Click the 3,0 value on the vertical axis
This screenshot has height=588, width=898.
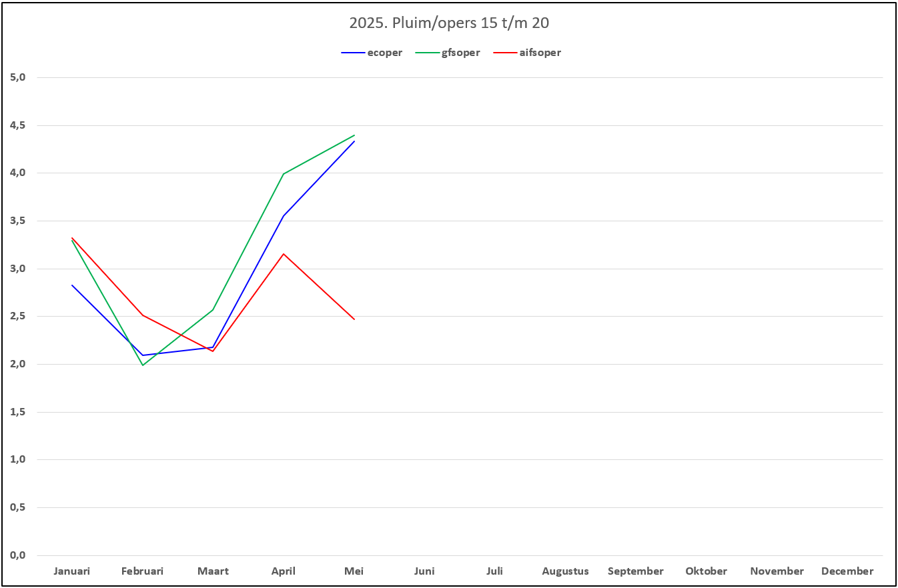[x=18, y=269]
